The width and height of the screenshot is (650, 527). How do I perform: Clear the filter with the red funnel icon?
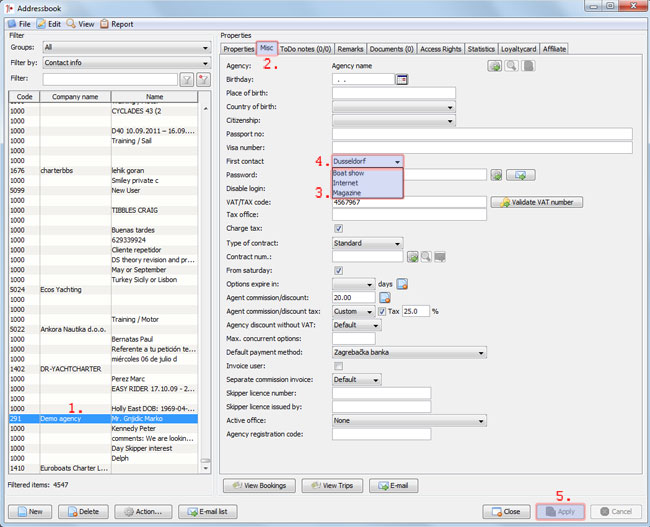[203, 80]
